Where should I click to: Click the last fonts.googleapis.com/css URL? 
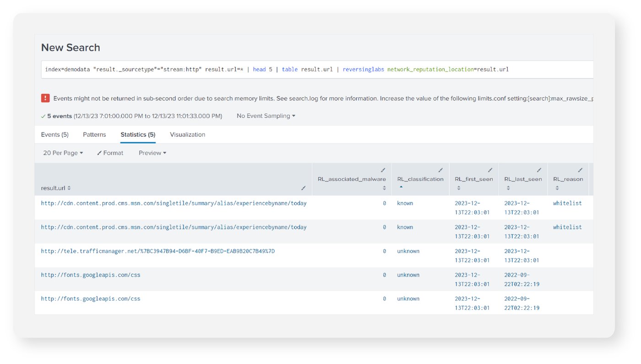(x=91, y=299)
